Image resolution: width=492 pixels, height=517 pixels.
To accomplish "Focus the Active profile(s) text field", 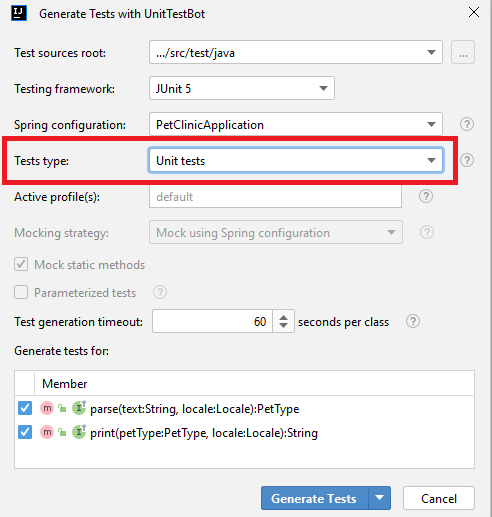I will point(275,196).
